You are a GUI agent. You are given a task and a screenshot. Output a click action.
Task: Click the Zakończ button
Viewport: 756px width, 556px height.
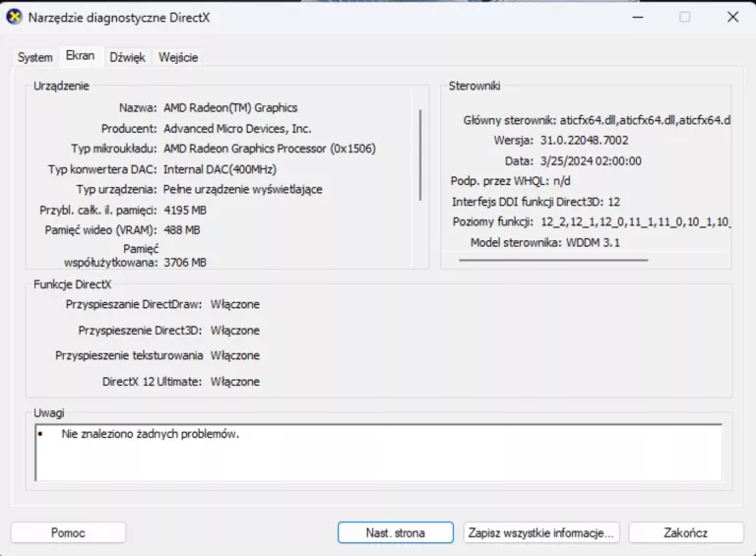click(x=685, y=532)
